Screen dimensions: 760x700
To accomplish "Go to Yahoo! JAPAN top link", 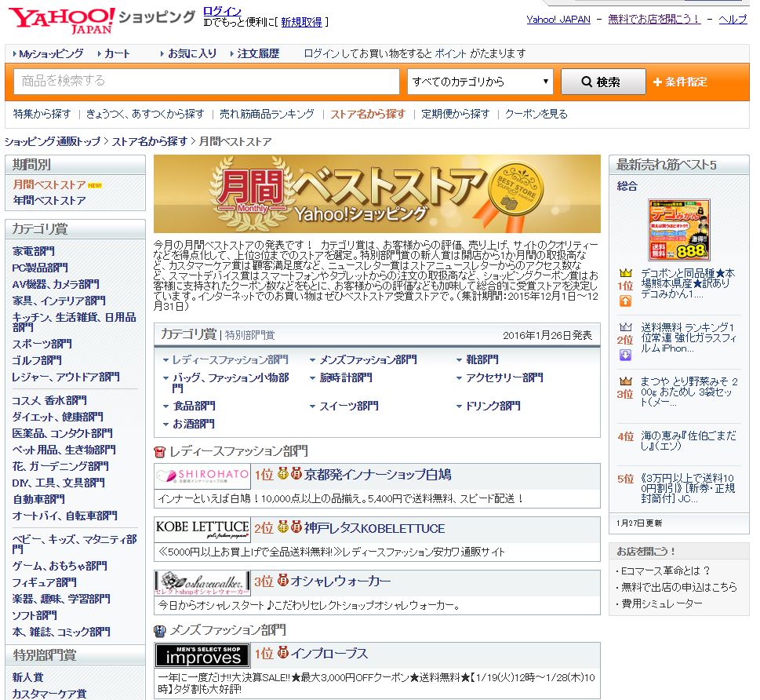I will (x=558, y=20).
